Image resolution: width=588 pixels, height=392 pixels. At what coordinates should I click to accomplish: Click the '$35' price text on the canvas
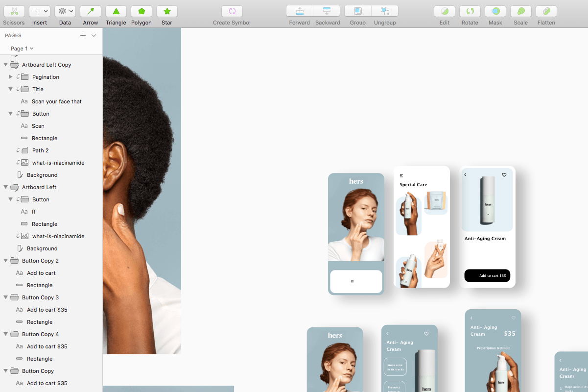pos(510,334)
